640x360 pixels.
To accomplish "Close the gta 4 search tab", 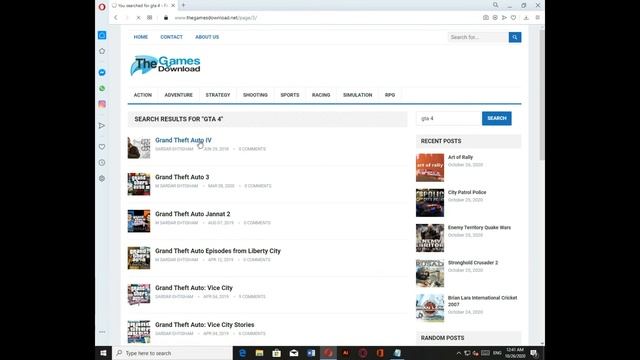I will coord(173,6).
